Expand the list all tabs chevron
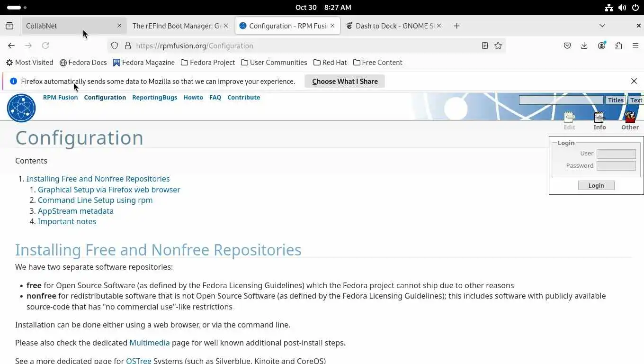644x364 pixels. 602,26
